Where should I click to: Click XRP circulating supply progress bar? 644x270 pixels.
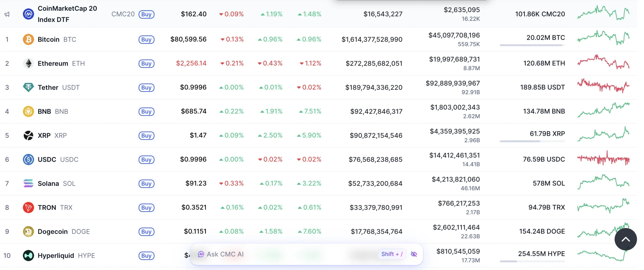coord(532,141)
